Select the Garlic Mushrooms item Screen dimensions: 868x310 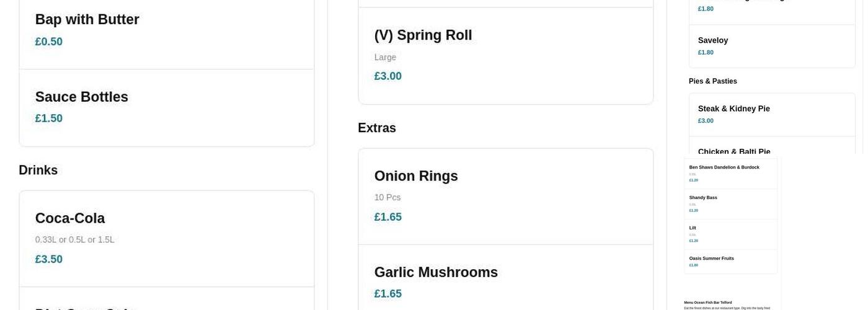tap(505, 279)
